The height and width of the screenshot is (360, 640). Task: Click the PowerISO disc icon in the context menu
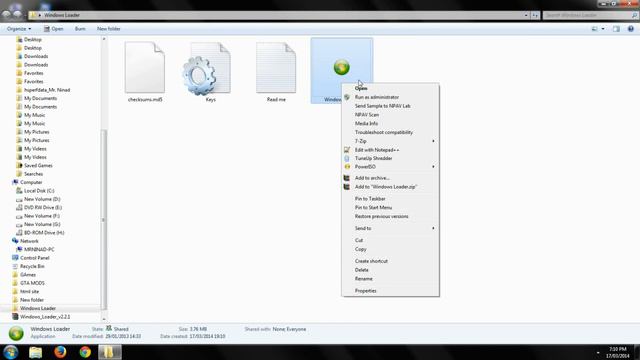tap(347, 167)
